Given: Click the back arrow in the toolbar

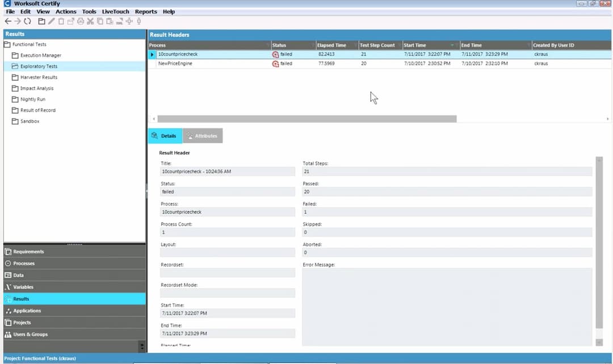Looking at the screenshot, I should point(8,21).
